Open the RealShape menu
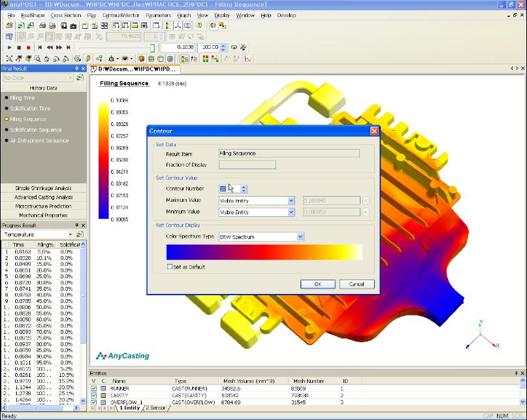 [33, 15]
